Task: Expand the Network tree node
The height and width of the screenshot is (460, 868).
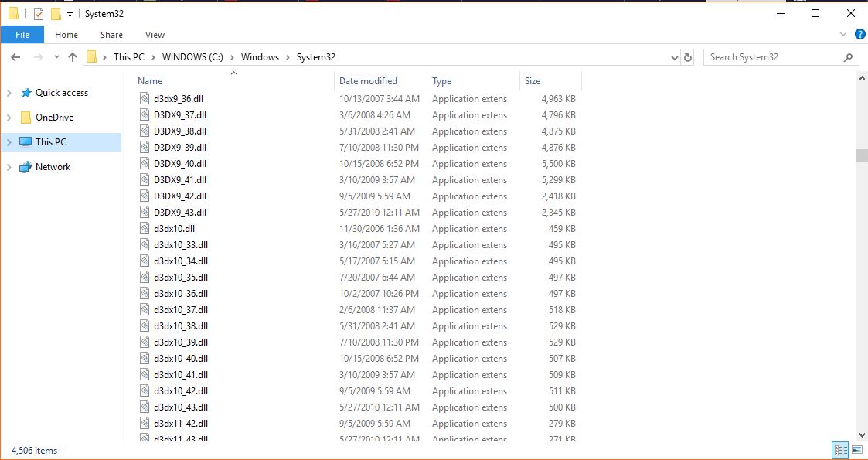Action: point(9,167)
